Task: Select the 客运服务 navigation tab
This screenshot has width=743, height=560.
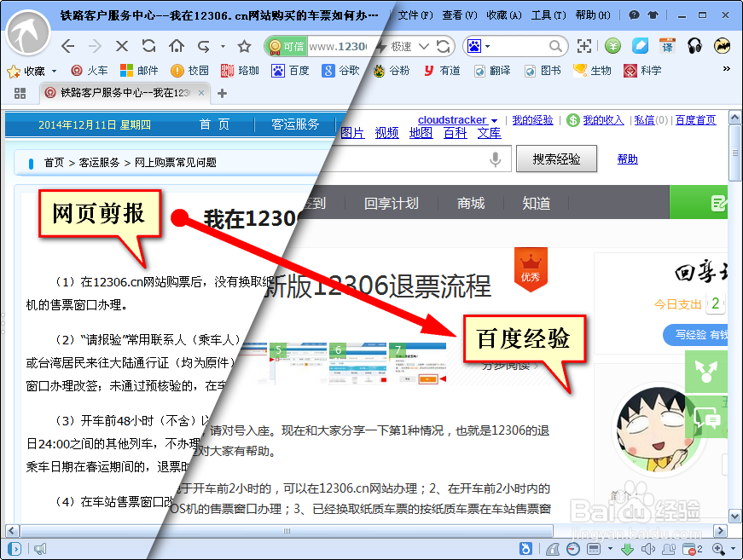Action: [295, 124]
